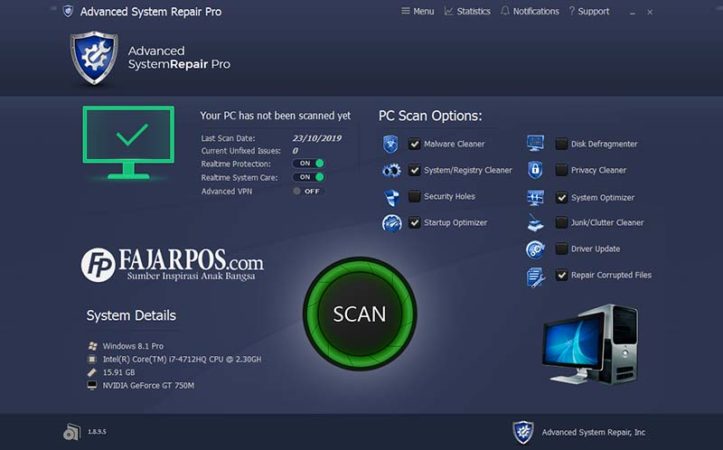Click the version 1.8.9.5 icon at bottom left
Screen dimensions: 723x450
(71, 432)
